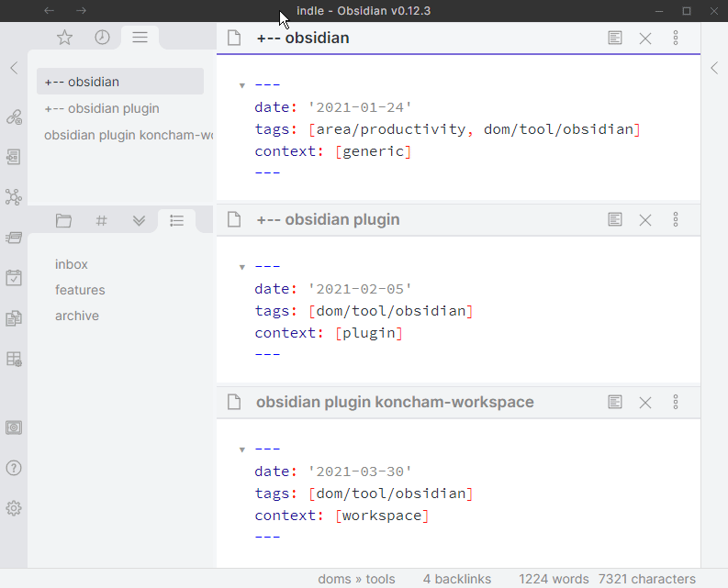Click the date value '2021-02-05'
The height and width of the screenshot is (588, 728).
[x=360, y=289]
